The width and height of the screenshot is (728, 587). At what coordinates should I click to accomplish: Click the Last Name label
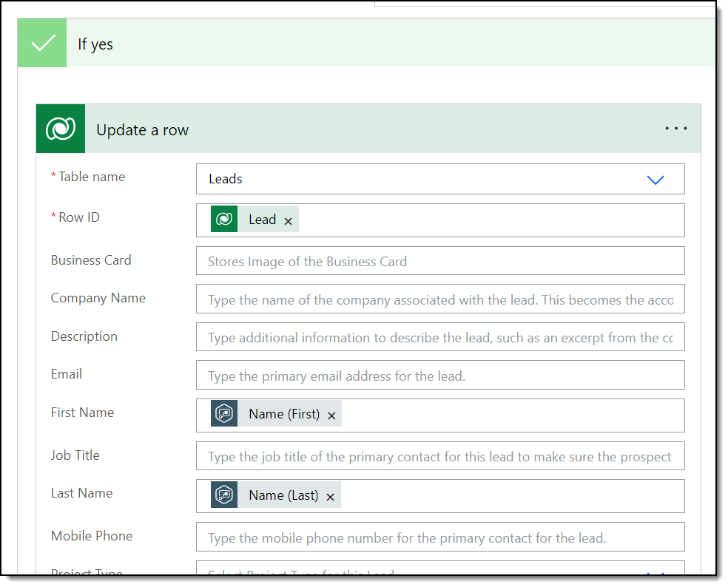[81, 493]
